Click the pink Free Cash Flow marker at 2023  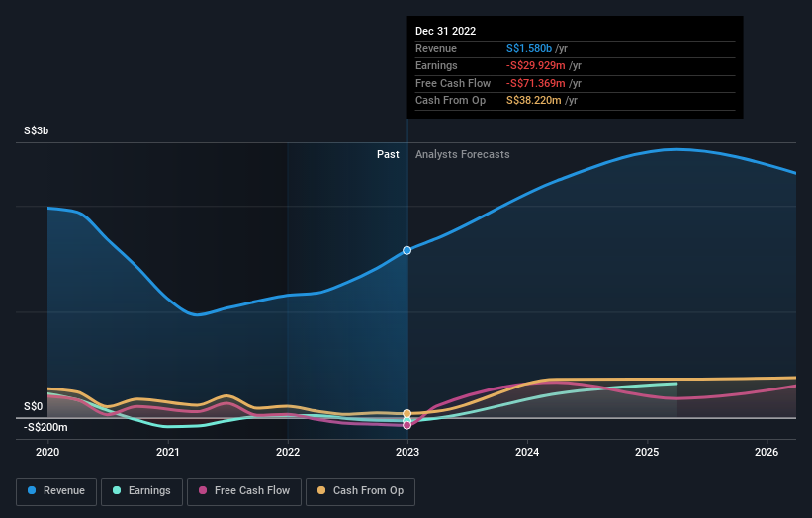[407, 425]
